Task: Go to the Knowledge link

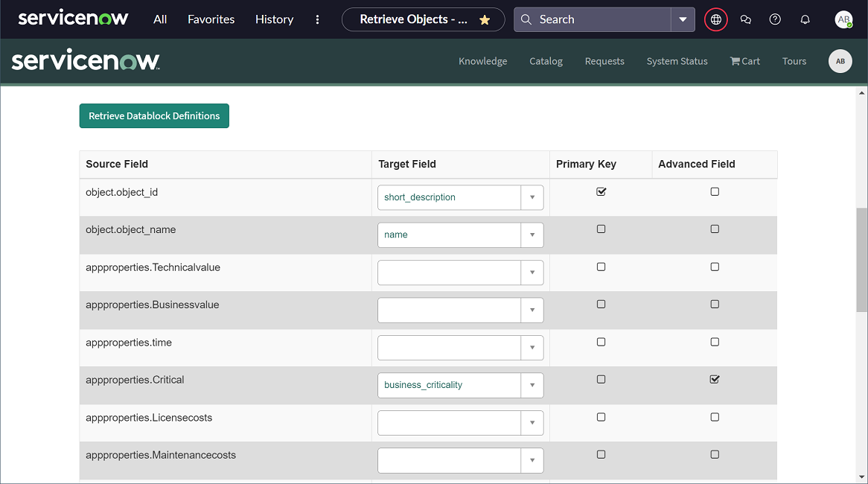Action: [x=482, y=61]
